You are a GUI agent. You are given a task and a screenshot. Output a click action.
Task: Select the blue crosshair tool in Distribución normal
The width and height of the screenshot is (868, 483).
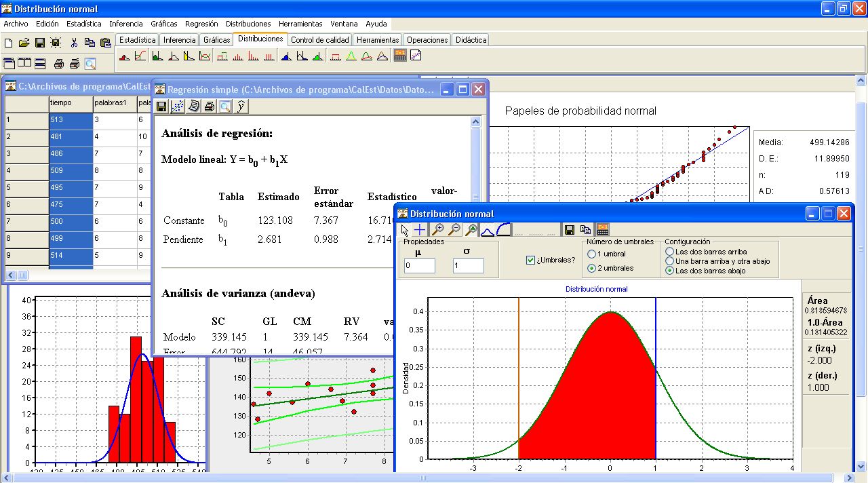[420, 230]
